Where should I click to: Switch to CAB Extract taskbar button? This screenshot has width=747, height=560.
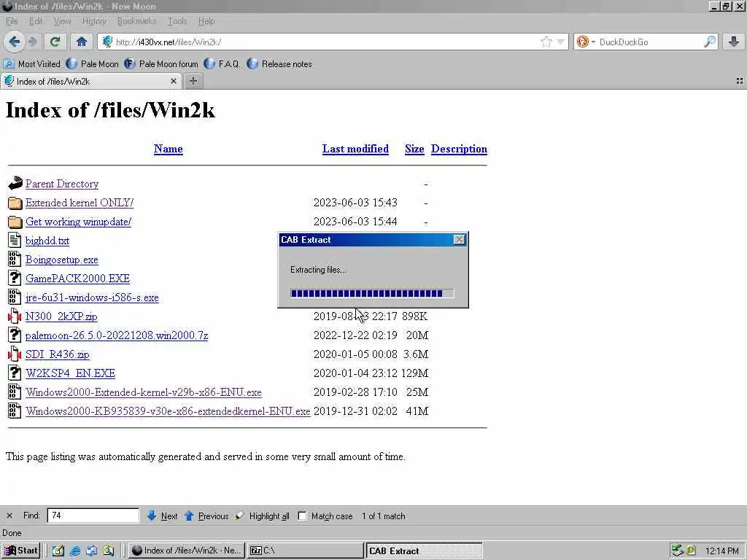tap(424, 551)
